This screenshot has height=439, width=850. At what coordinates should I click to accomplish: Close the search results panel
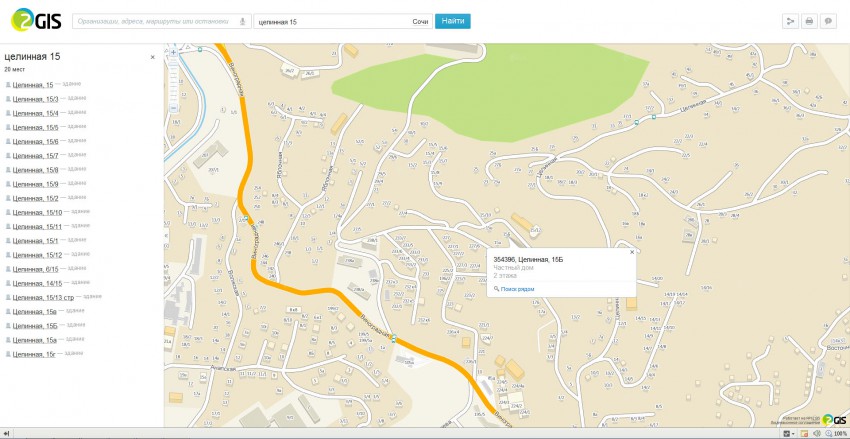coord(153,57)
